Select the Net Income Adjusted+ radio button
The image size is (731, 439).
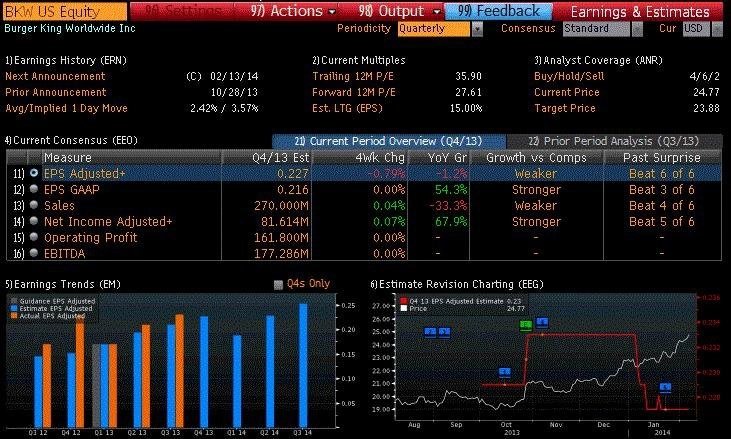[x=34, y=221]
